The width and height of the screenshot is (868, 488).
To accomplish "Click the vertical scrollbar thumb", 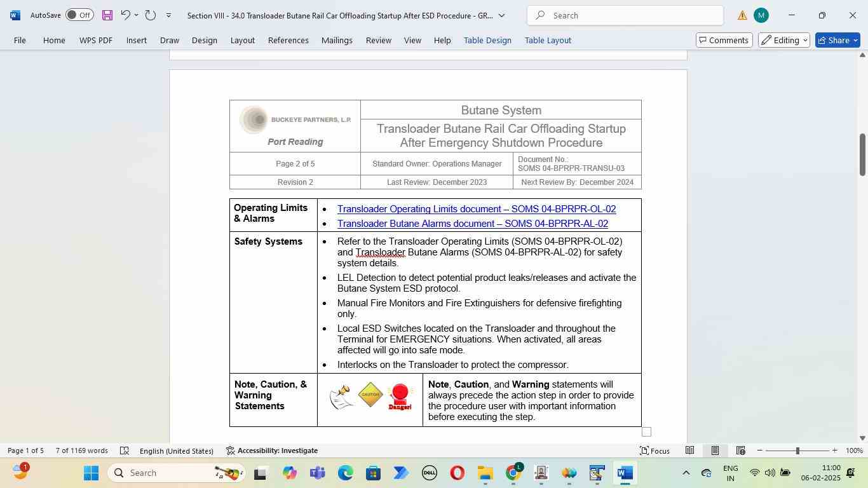I will (862, 154).
